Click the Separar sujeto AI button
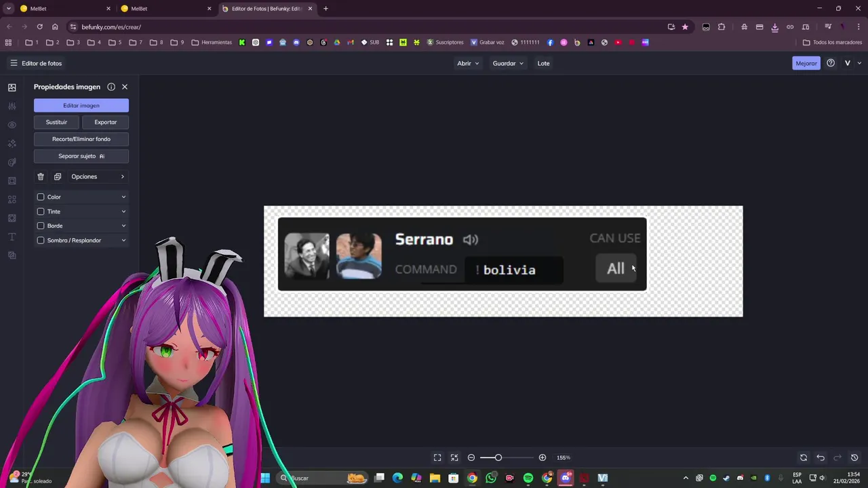 click(x=81, y=156)
